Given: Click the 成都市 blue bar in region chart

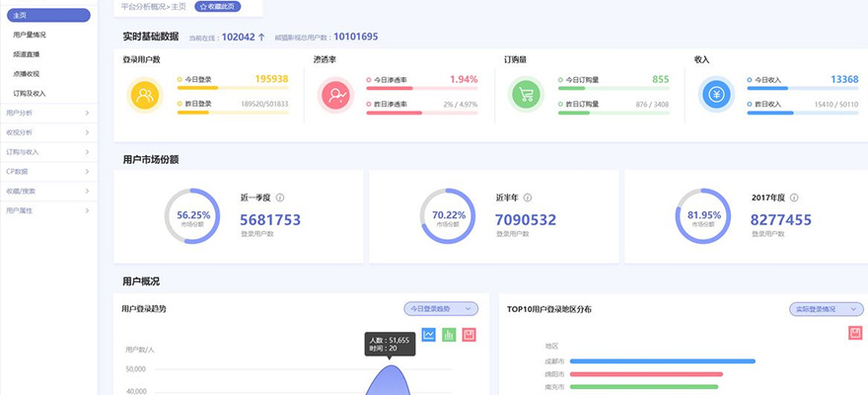Looking at the screenshot, I should pyautogui.click(x=663, y=361).
